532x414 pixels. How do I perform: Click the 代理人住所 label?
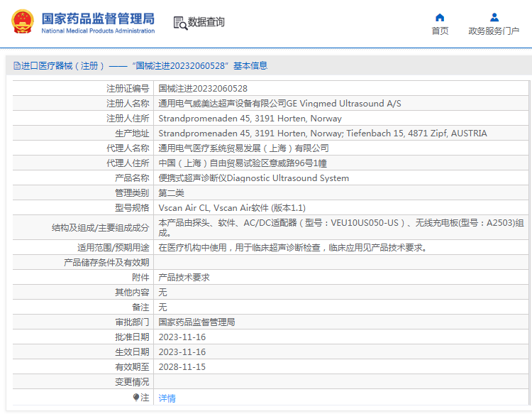128,163
